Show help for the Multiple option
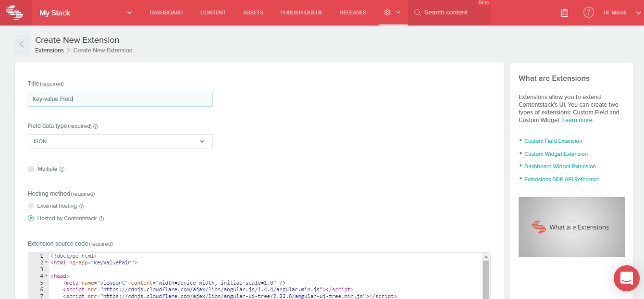 tap(62, 169)
